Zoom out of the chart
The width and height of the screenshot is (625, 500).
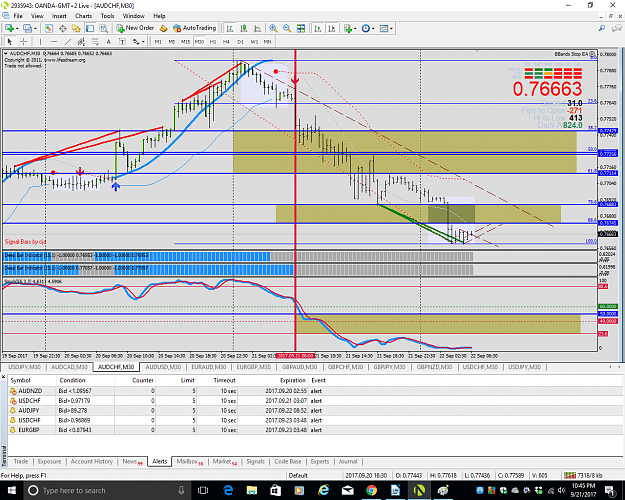pos(287,28)
